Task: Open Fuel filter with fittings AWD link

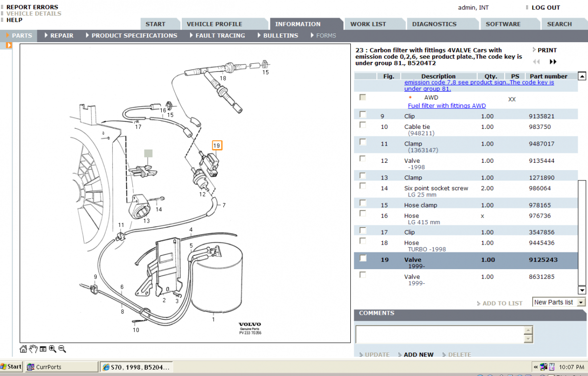Action: 447,106
